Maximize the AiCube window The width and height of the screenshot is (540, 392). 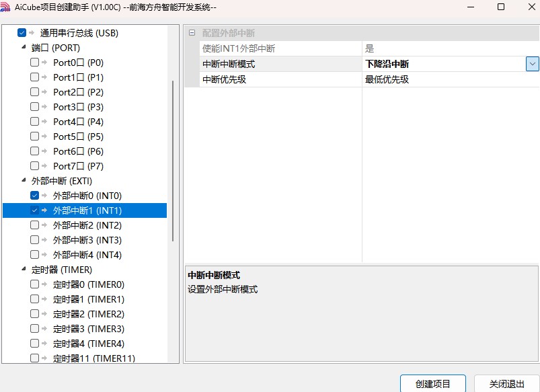click(501, 7)
